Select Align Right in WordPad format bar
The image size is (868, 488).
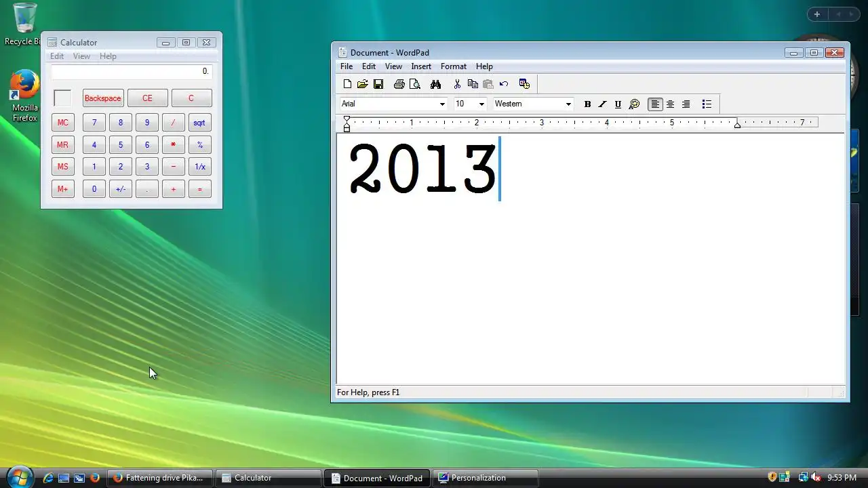(x=686, y=104)
